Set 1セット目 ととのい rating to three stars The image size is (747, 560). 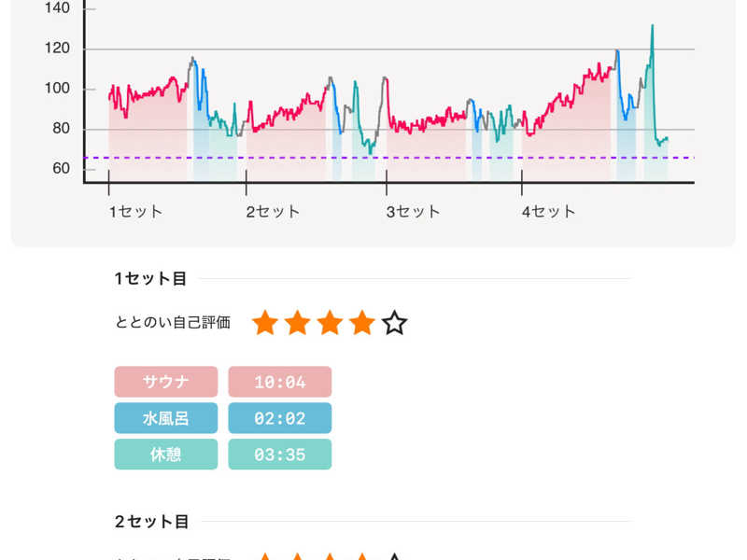click(330, 324)
